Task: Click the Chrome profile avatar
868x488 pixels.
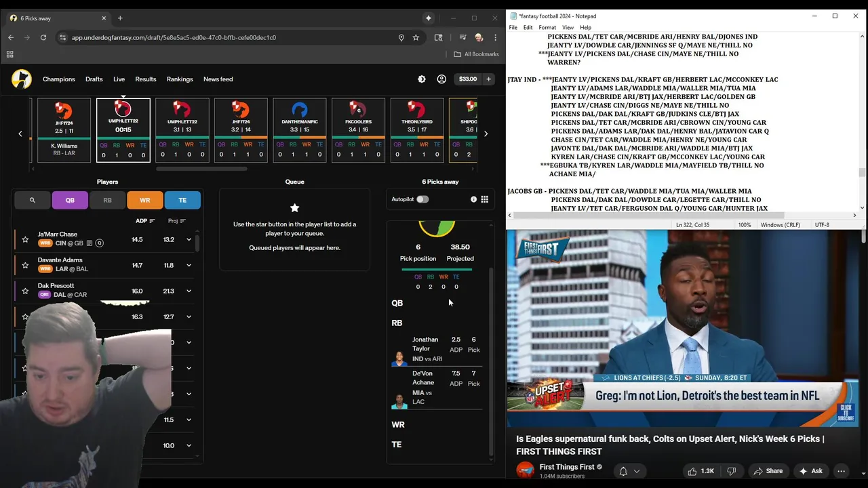Action: tap(479, 37)
